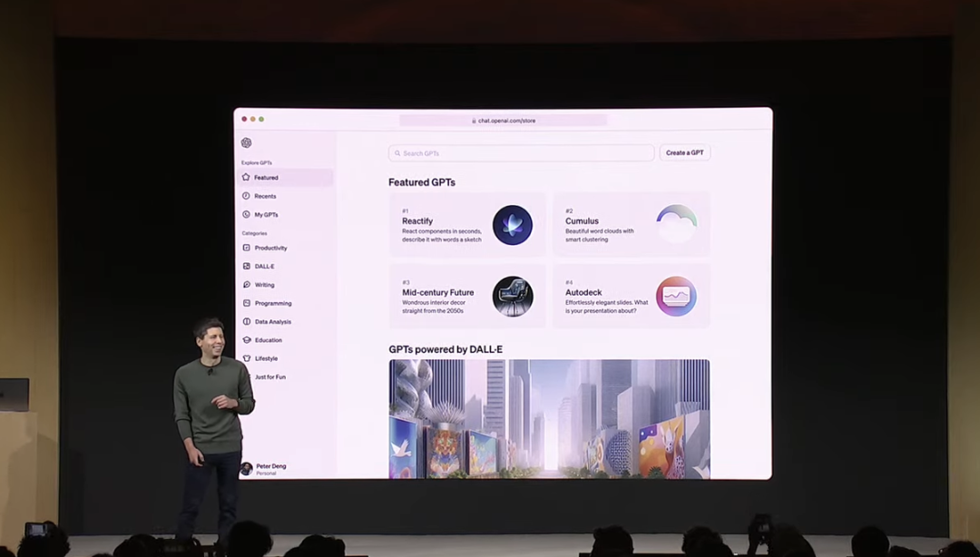Click the Data Analysis category icon

pyautogui.click(x=247, y=322)
